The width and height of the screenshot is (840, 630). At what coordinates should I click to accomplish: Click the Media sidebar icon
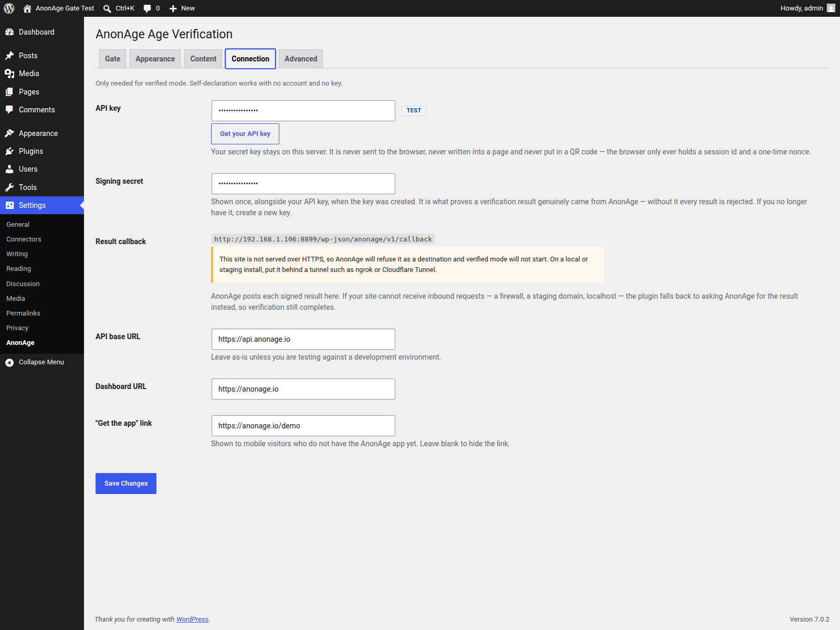tap(9, 73)
